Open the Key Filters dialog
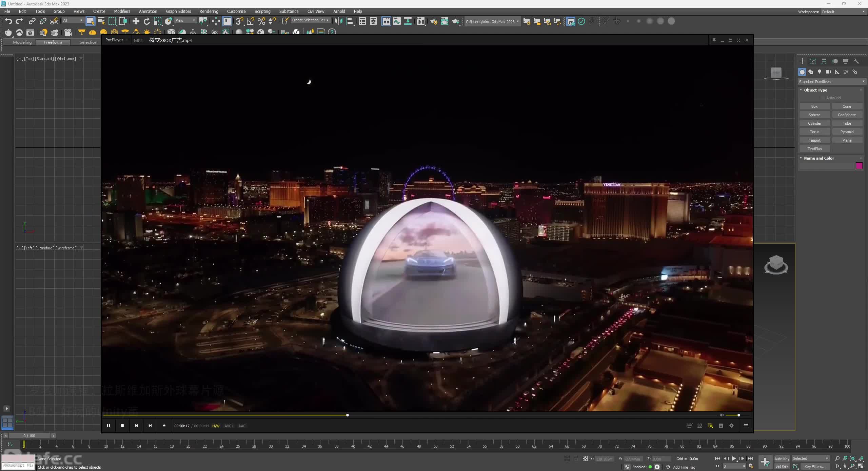This screenshot has width=868, height=471. pyautogui.click(x=815, y=466)
